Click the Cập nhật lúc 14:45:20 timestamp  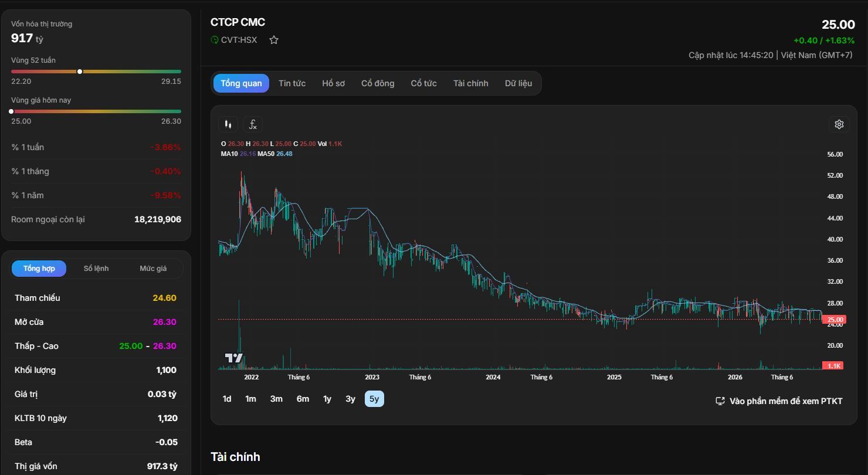[x=731, y=55]
